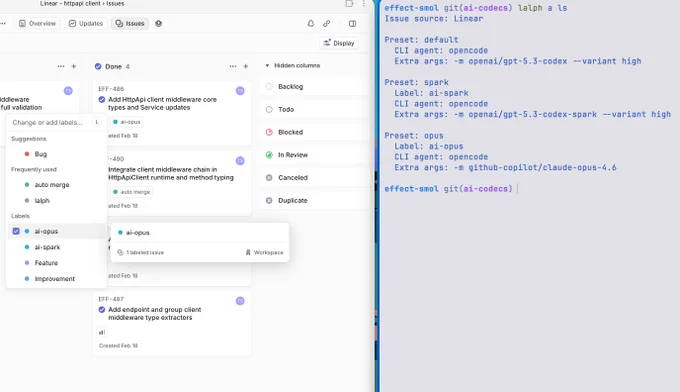Click the done checkmark on EFF-487 card
Screen dimensions: 680x392
[x=101, y=310]
